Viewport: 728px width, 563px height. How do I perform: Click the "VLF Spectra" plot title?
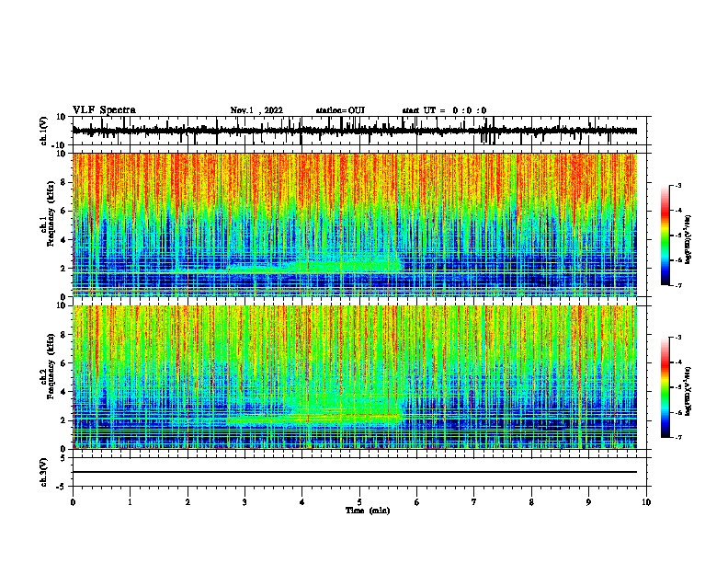click(104, 110)
